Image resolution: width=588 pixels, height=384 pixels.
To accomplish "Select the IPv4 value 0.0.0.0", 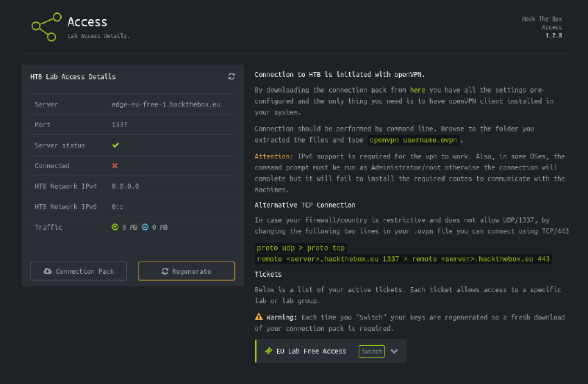I will 125,186.
